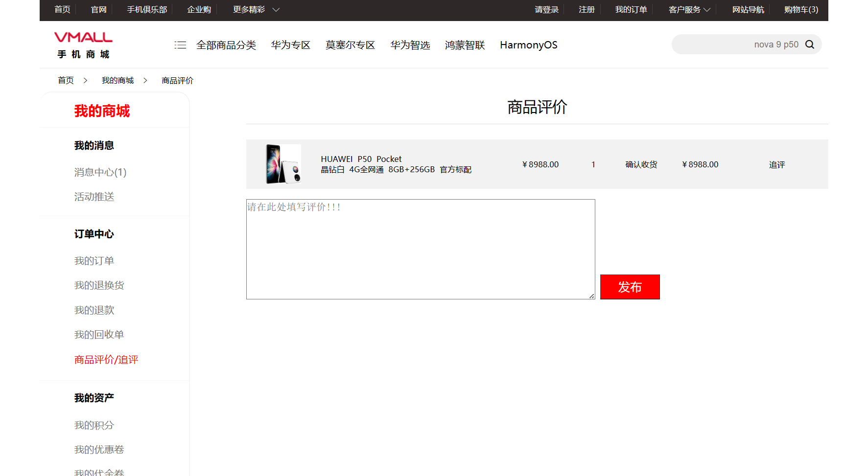Click 商品评价 in the breadcrumb
Image resolution: width=868 pixels, height=476 pixels.
click(177, 80)
